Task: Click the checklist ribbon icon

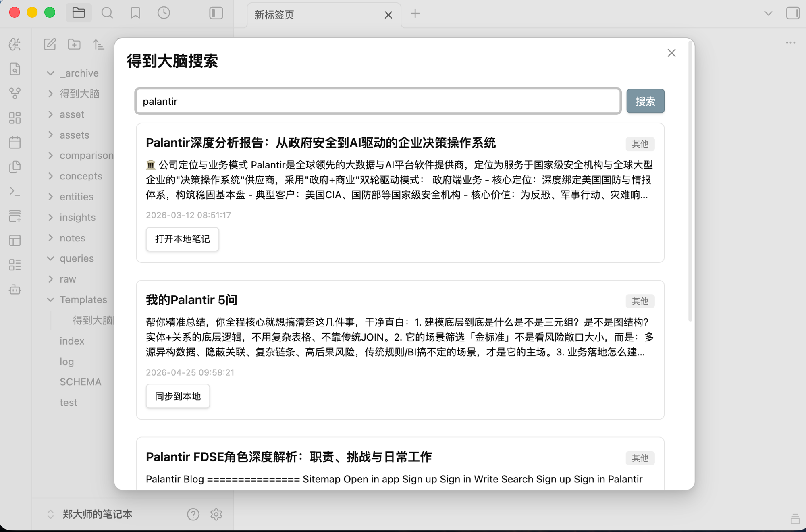Action: coord(15,265)
